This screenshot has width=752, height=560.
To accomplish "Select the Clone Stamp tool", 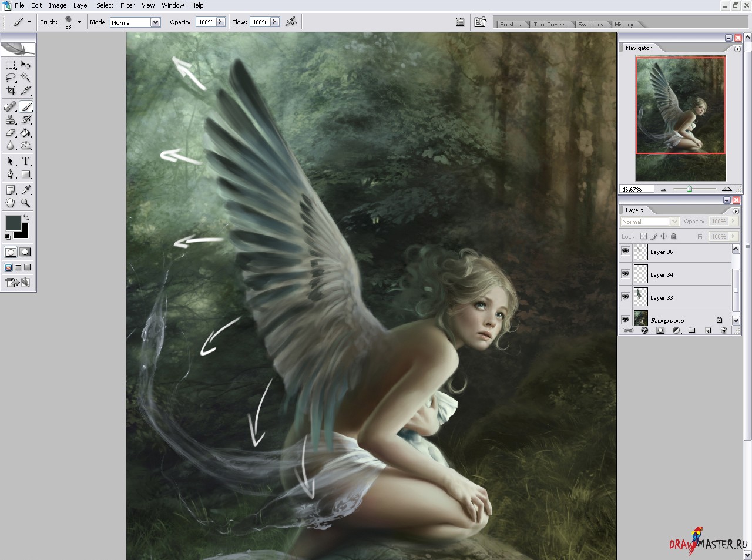I will pos(11,119).
